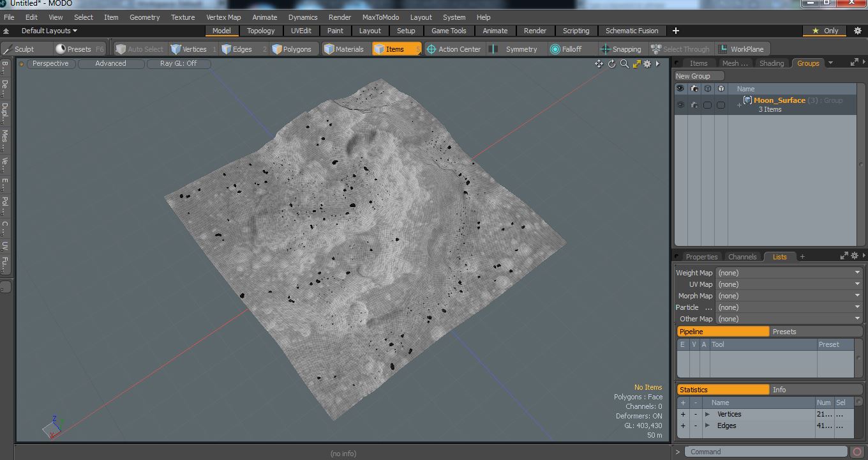868x460 pixels.
Task: Open the Default Layouts dropdown
Action: click(49, 31)
